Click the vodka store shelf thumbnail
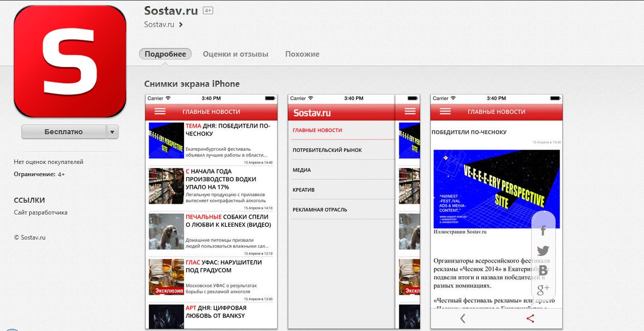Viewport: 644px width, 331px height. (166, 186)
